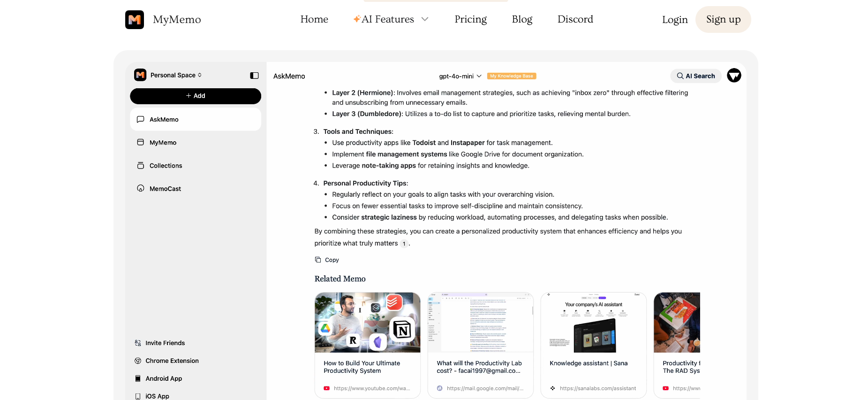Click the 'Knowledge assistant | Sana' card title
The height and width of the screenshot is (400, 868).
pos(589,363)
